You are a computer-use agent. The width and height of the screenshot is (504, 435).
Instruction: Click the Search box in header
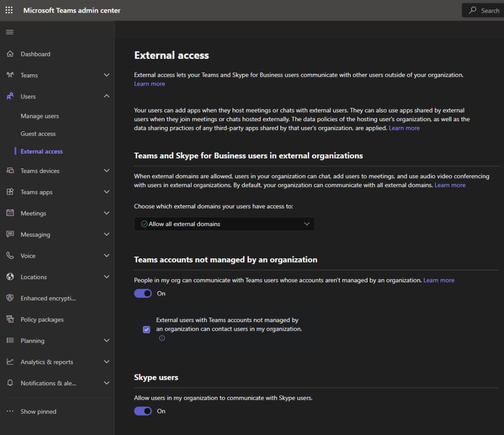(x=483, y=10)
